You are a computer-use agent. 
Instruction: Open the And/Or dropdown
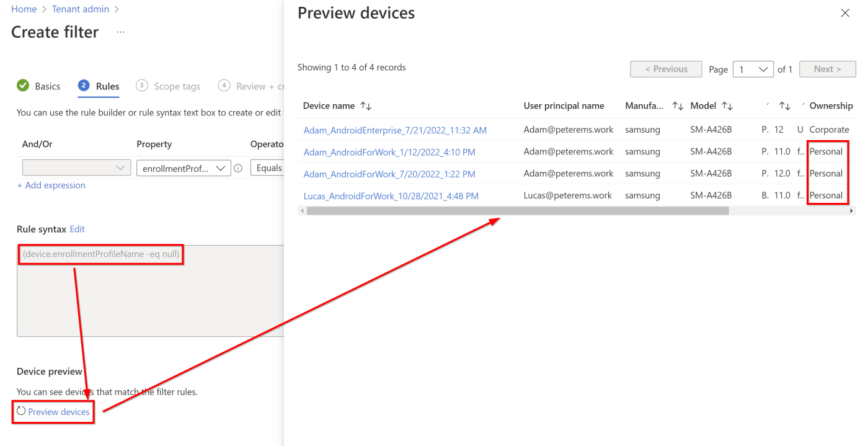[x=76, y=168]
